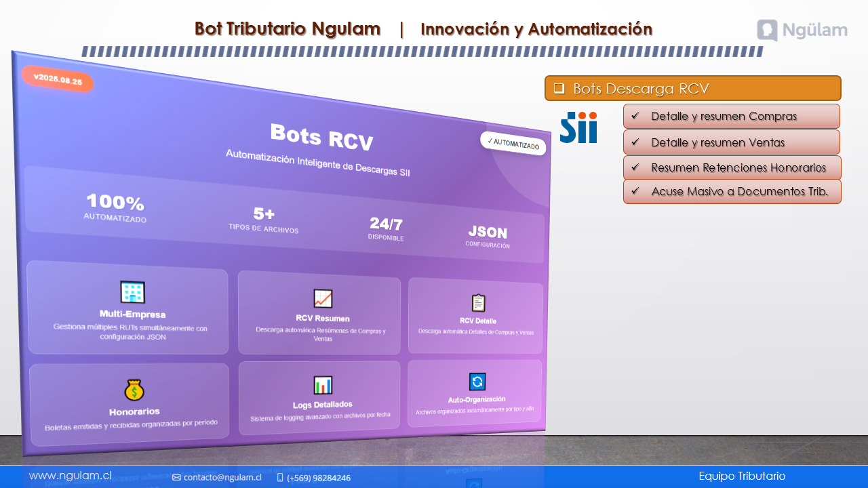Image resolution: width=868 pixels, height=488 pixels.
Task: Open the www.ngulam.cl website link
Action: [x=70, y=476]
